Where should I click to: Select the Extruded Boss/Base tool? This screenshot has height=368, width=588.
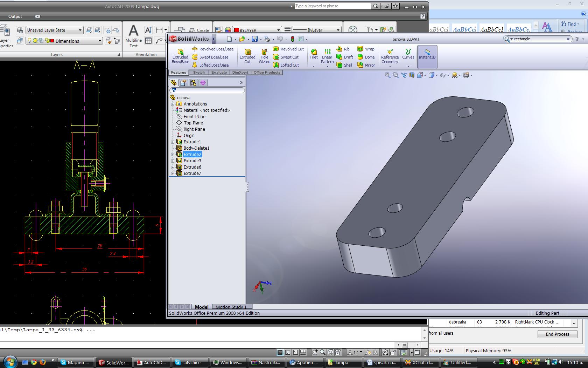180,56
